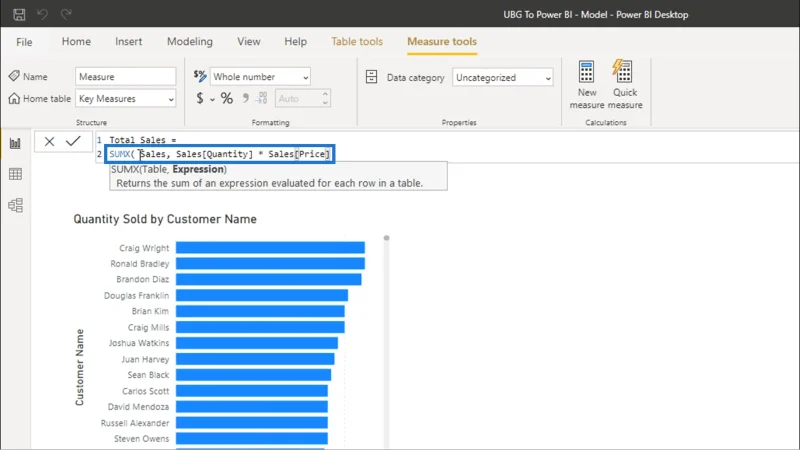Open the File menu

(24, 42)
